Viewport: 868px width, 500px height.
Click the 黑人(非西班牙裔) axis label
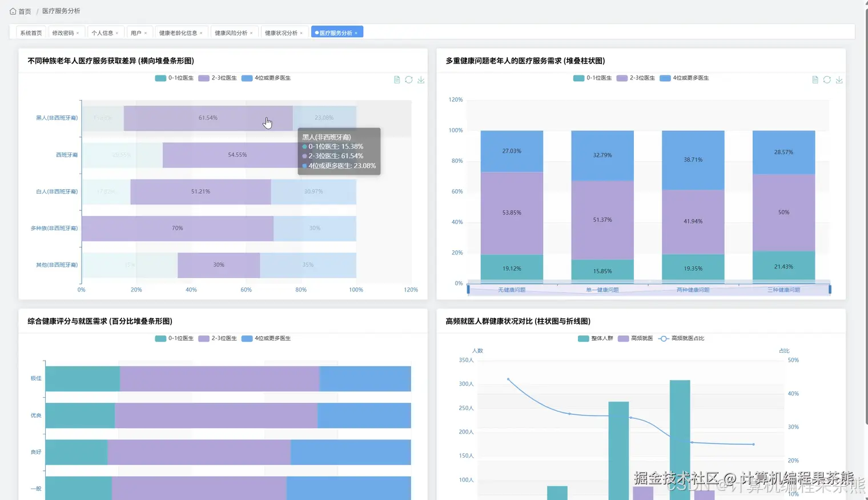57,118
